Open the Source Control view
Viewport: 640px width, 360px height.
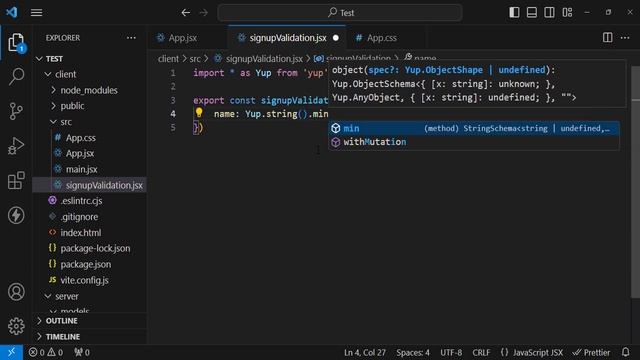pyautogui.click(x=16, y=111)
